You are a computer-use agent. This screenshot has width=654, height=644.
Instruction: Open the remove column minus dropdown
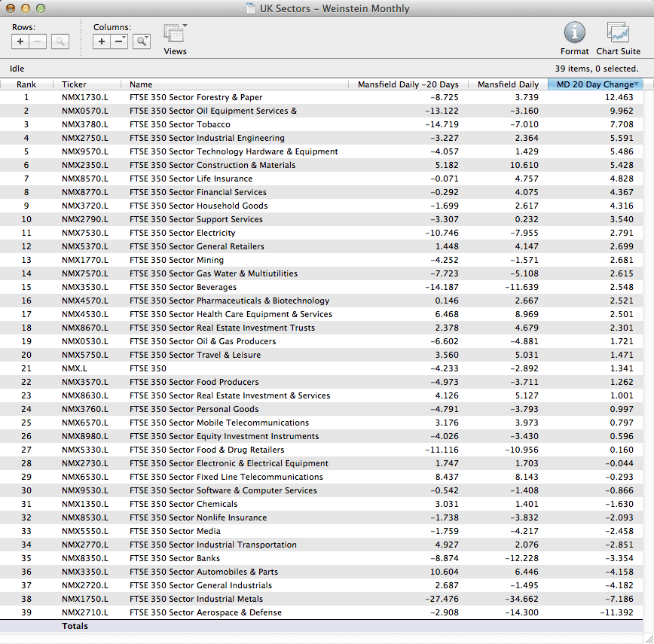click(x=120, y=41)
